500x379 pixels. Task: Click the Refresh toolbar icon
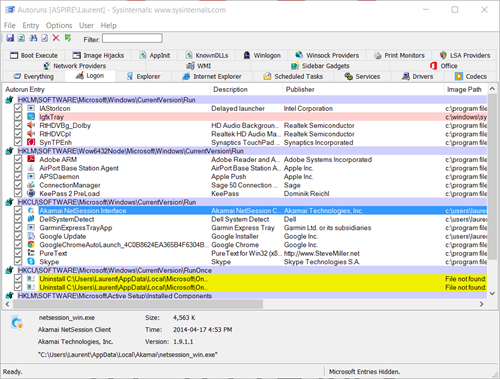21,38
